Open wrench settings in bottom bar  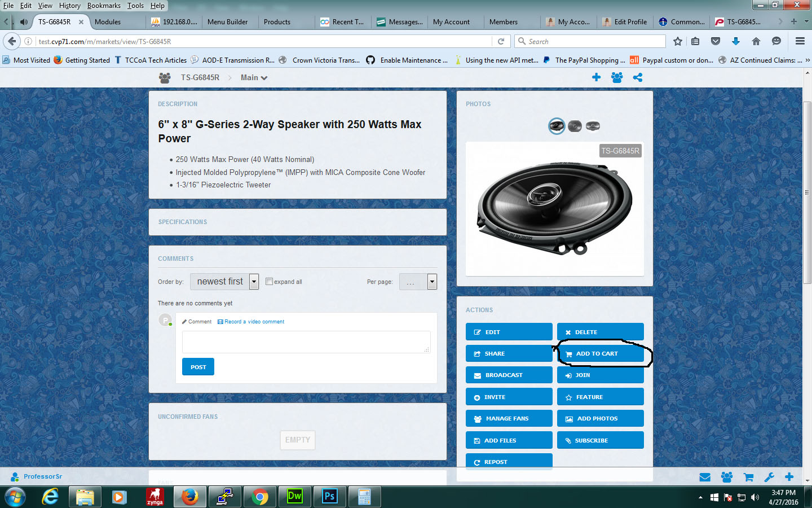click(769, 477)
